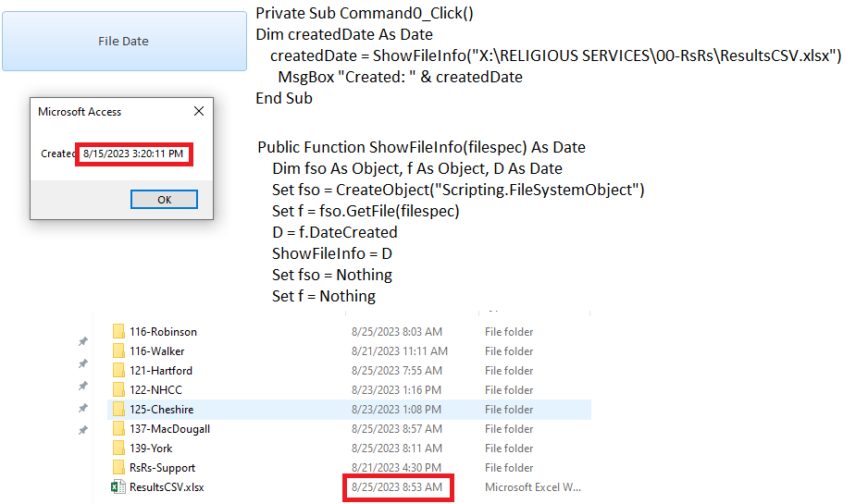868x504 pixels.
Task: Click the Microsoft Access dialog title bar
Action: coord(102,112)
